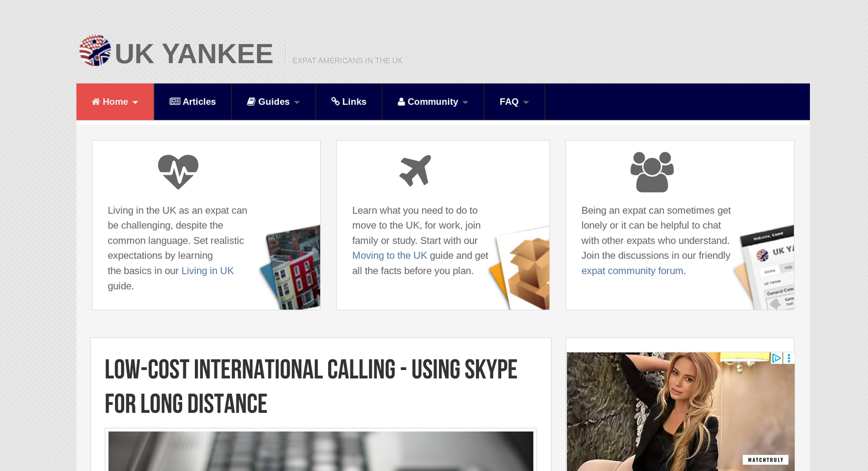The image size is (868, 471).
Task: Expand the Home dropdown arrow
Action: 135,103
